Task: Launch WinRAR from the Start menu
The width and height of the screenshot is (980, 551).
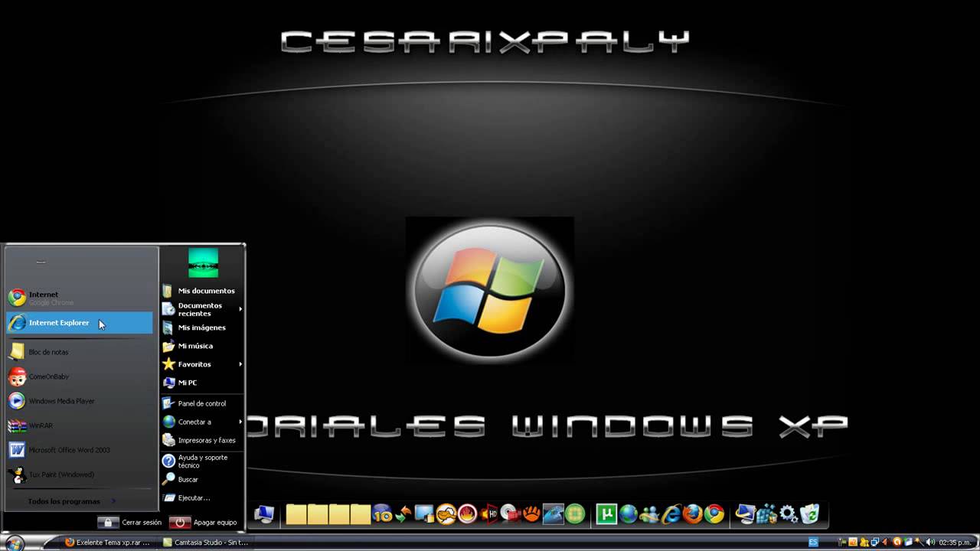Action: (x=79, y=425)
